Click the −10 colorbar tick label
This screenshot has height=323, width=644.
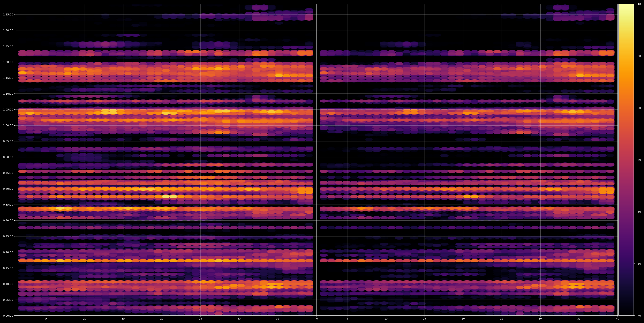(638, 4)
